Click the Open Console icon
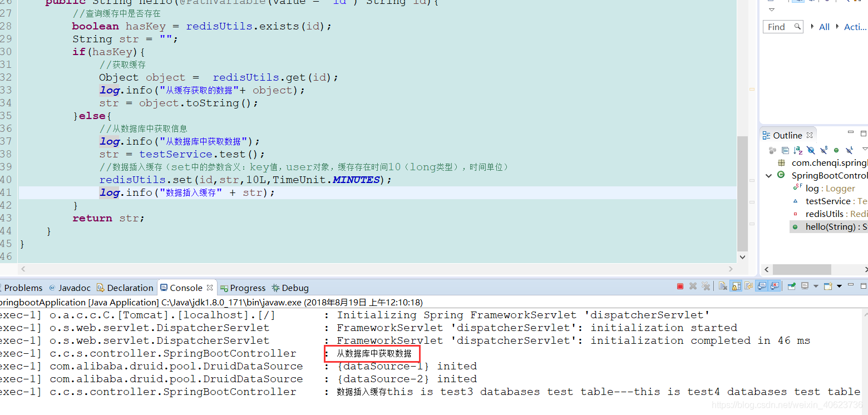 point(828,286)
